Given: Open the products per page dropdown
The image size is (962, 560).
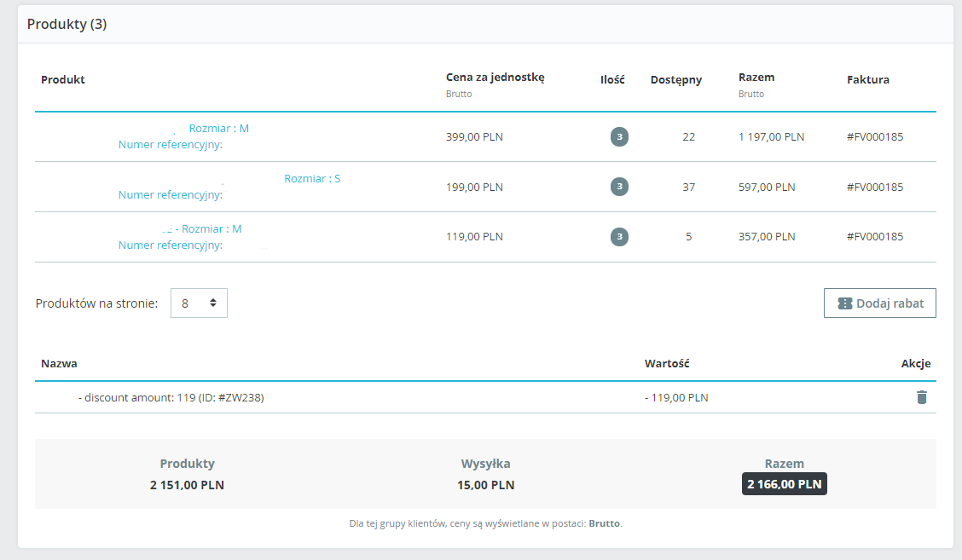Looking at the screenshot, I should (x=199, y=303).
